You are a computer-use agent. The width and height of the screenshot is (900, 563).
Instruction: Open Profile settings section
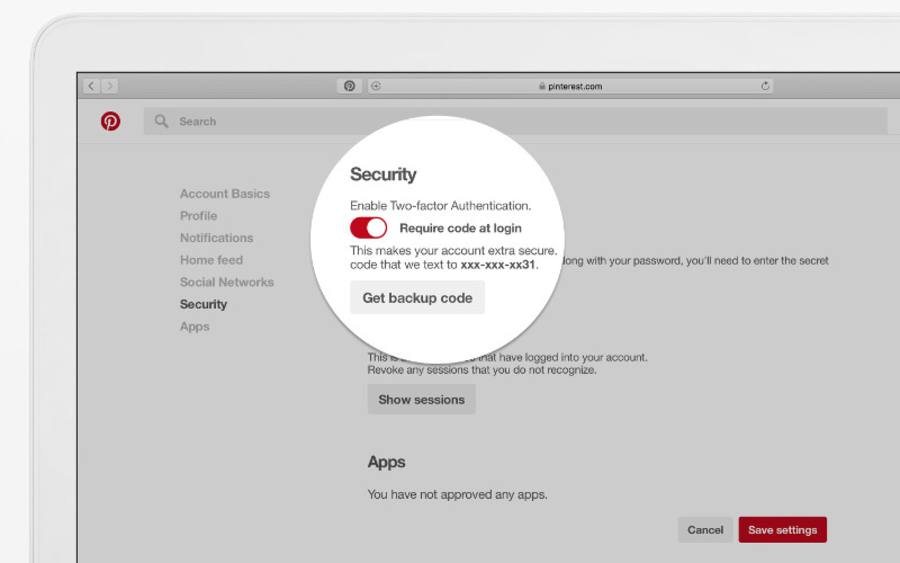(199, 216)
